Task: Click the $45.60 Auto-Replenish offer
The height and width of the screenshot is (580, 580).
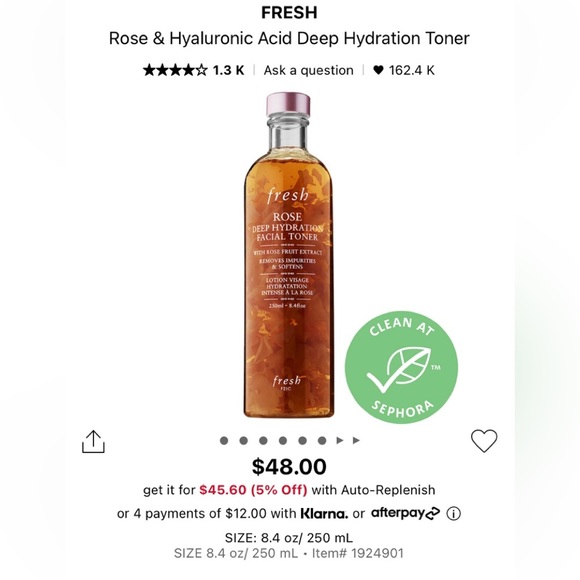Action: pyautogui.click(x=253, y=490)
